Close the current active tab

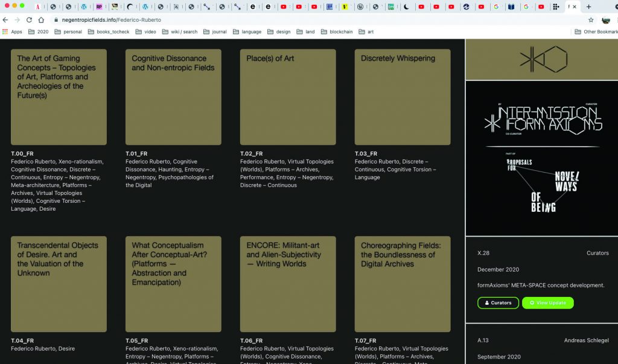[575, 7]
